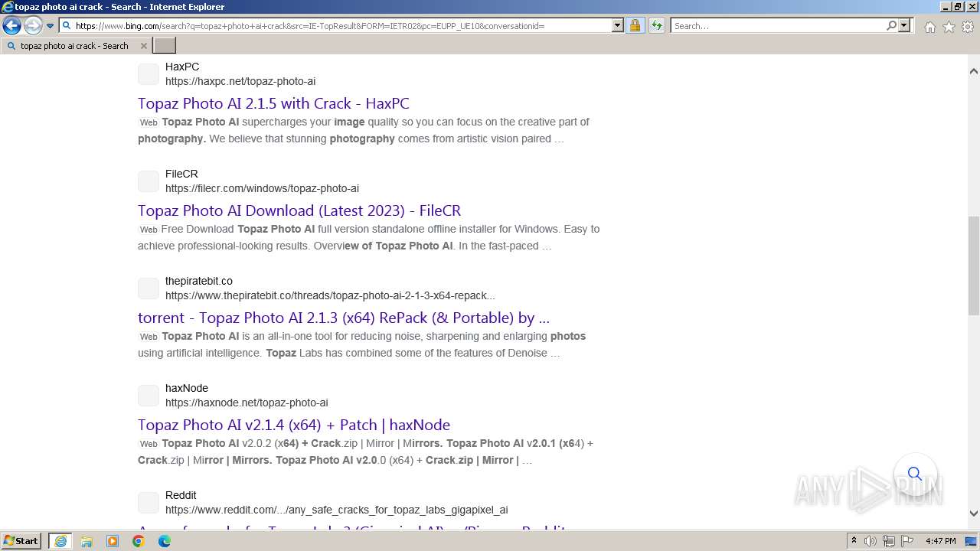
Task: Focus the browser Search box
Action: click(778, 26)
